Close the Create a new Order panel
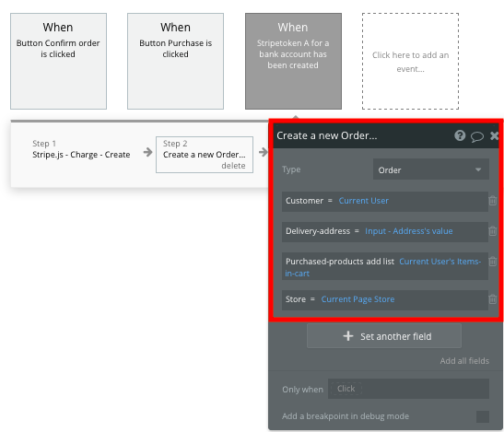 [x=495, y=136]
